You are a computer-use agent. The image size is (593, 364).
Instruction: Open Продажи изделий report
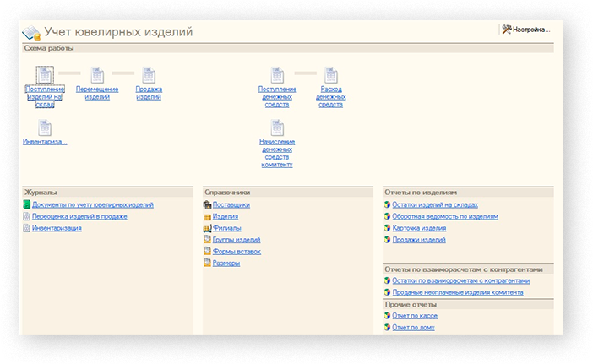coord(419,240)
